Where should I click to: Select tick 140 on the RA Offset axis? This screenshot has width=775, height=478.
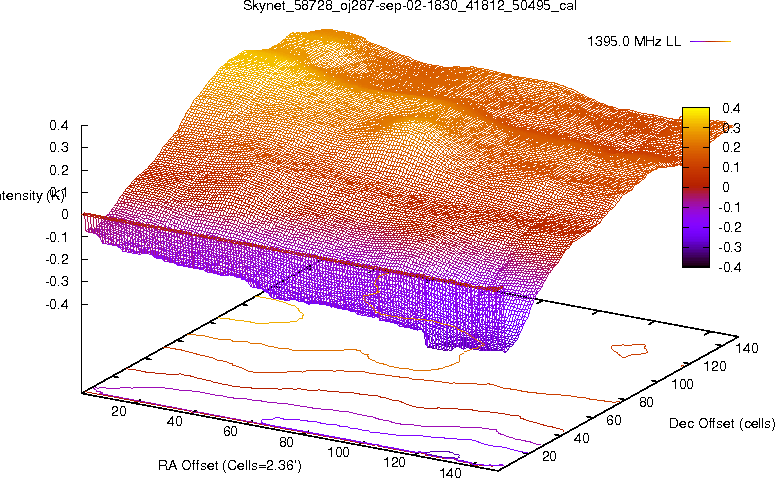pos(450,472)
